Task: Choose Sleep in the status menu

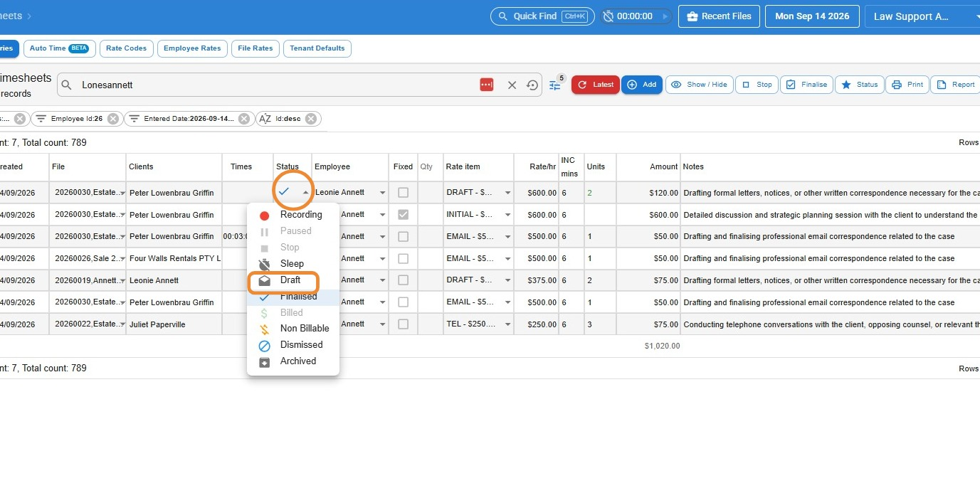Action: (293, 264)
